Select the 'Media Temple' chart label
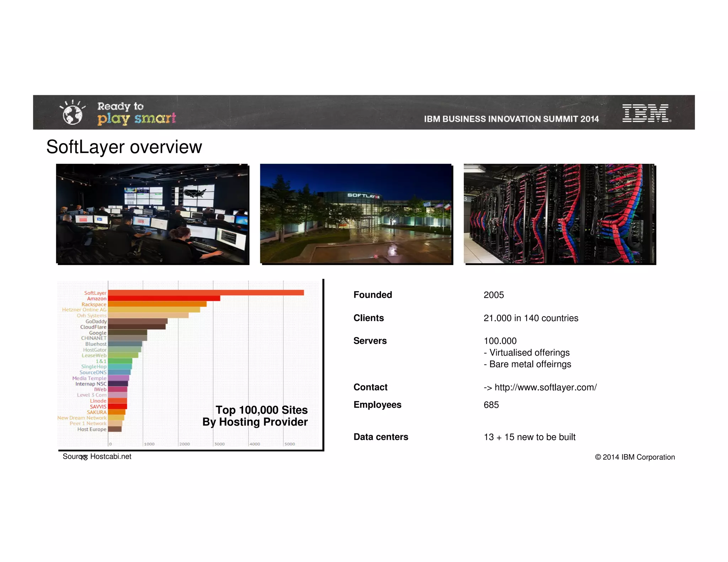The image size is (728, 562). point(90,378)
